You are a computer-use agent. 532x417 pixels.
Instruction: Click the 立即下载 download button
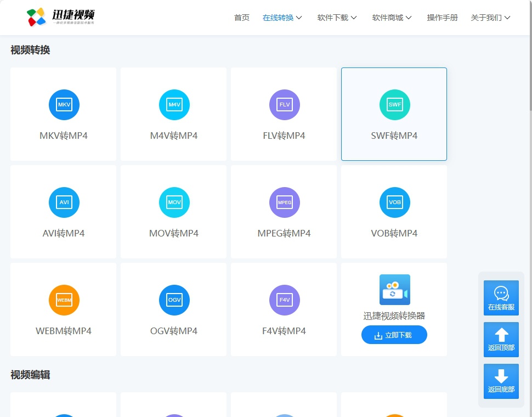[394, 335]
